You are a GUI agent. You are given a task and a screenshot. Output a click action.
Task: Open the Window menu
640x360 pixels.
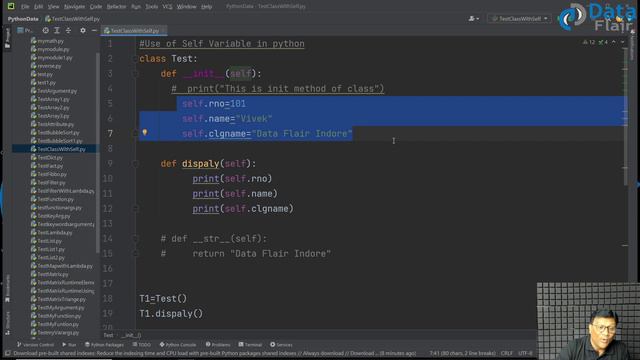186,7
